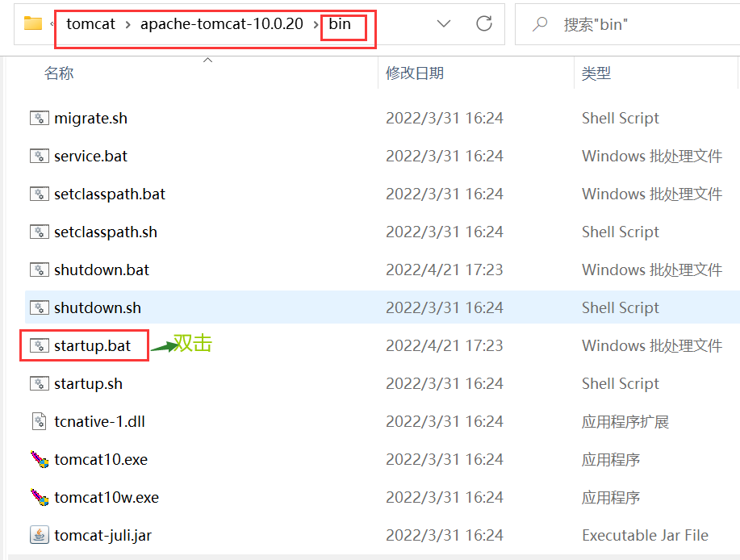
Task: Go to tomcat breadcrumb folder
Action: tap(90, 23)
